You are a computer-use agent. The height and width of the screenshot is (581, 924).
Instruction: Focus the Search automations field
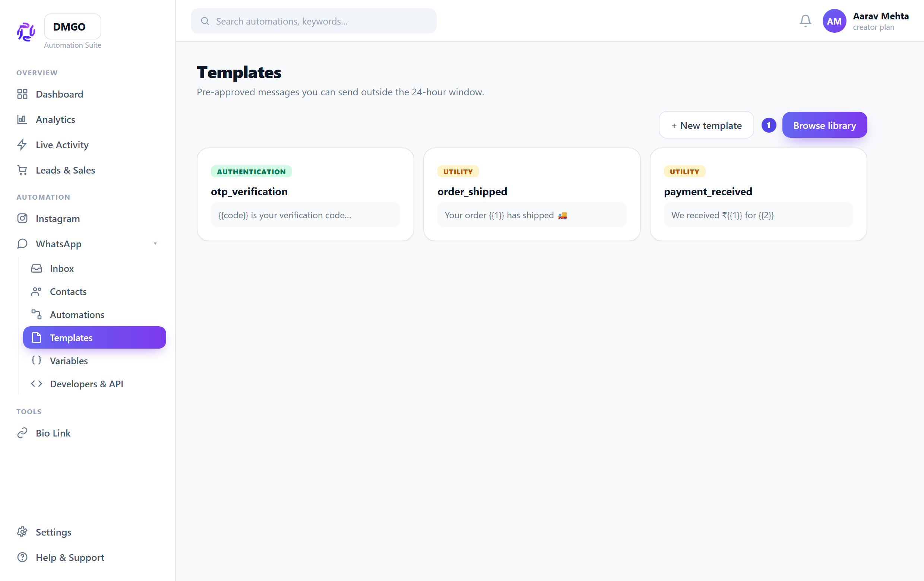(x=313, y=21)
